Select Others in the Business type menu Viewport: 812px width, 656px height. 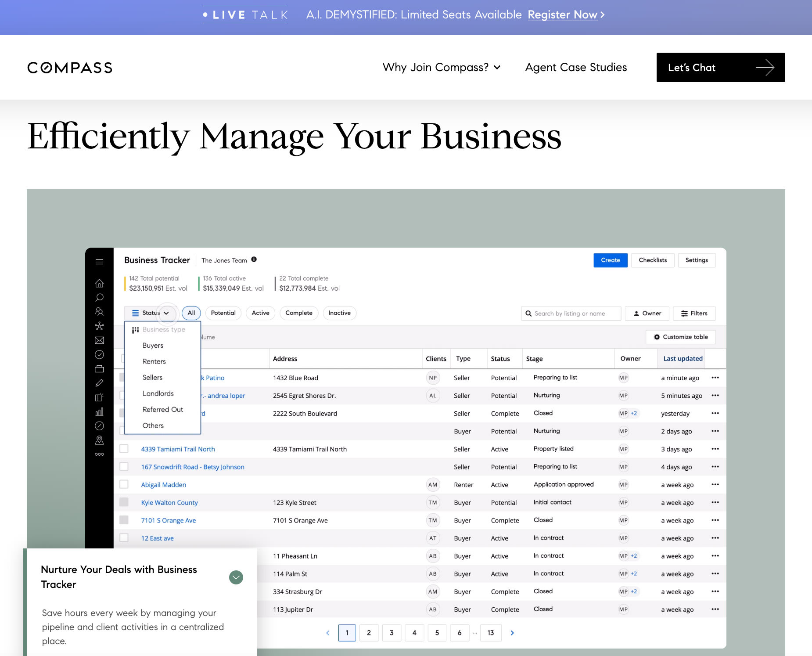[x=153, y=425]
